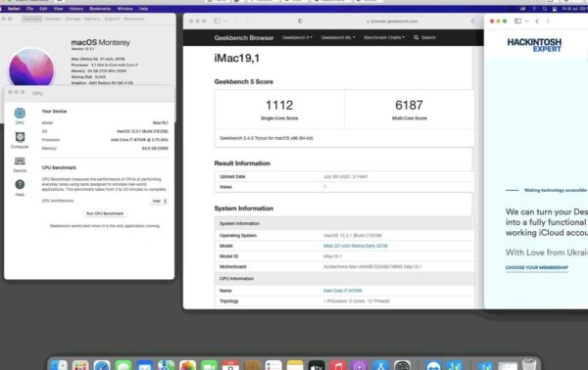Click the Search magnifier in Geekbench Browser
The width and height of the screenshot is (588, 370).
(x=416, y=37)
